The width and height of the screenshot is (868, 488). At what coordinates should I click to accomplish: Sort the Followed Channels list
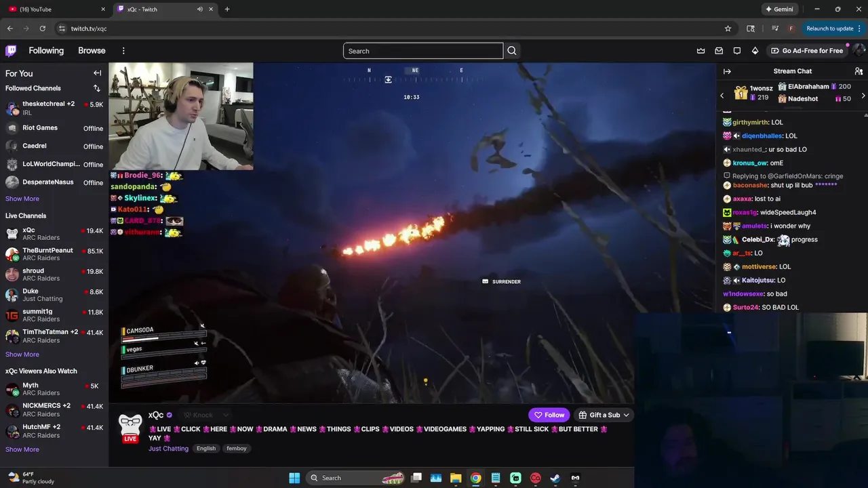pos(96,88)
